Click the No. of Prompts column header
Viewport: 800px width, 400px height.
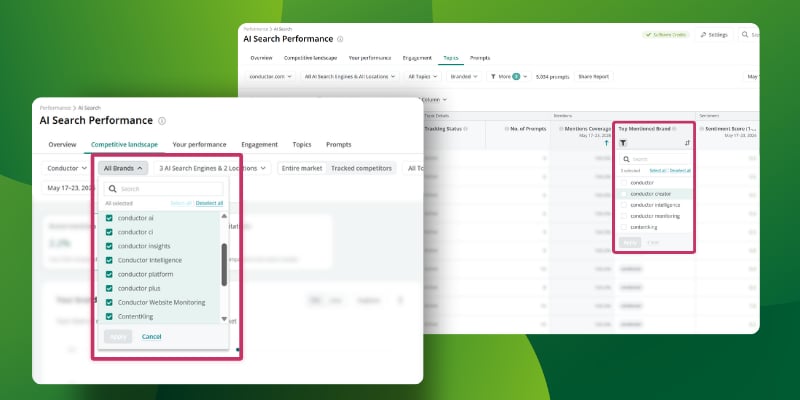click(526, 129)
